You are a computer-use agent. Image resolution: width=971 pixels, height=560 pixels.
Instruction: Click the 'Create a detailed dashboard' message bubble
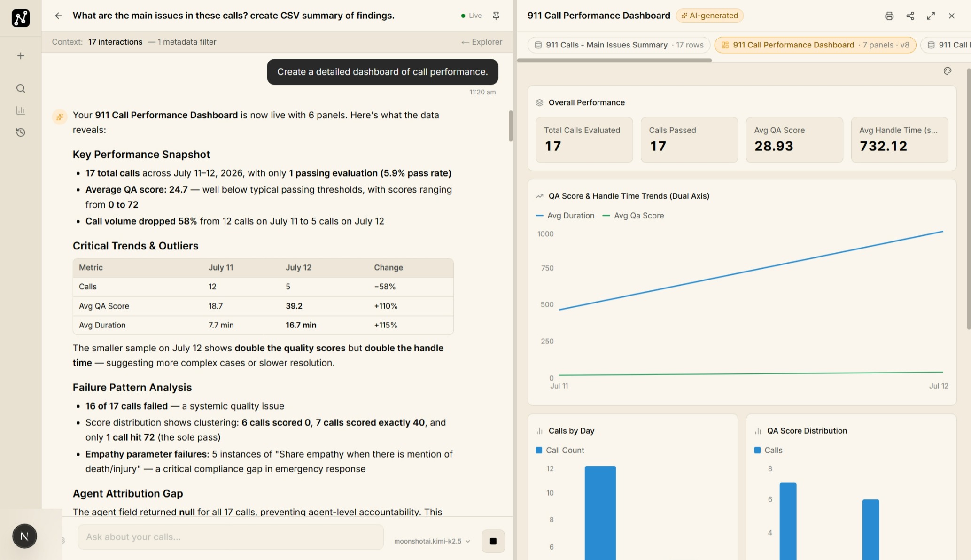point(382,72)
